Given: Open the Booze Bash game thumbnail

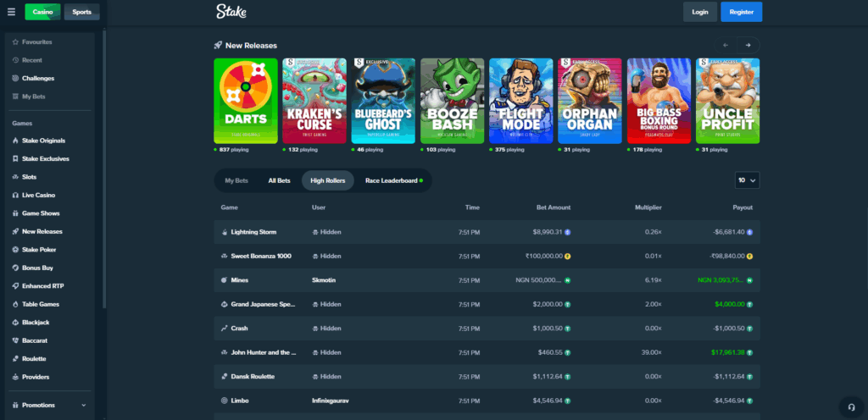Looking at the screenshot, I should click(453, 101).
